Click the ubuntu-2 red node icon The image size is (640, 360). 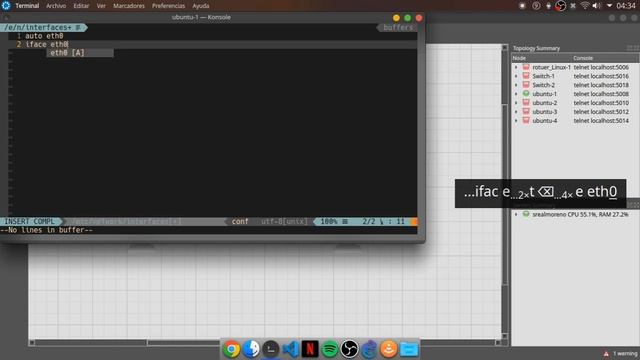point(526,102)
